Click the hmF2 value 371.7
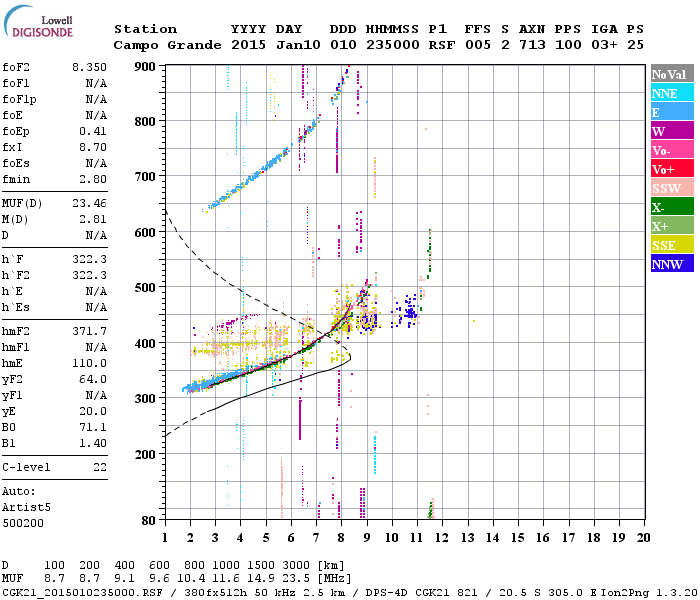 tap(89, 331)
